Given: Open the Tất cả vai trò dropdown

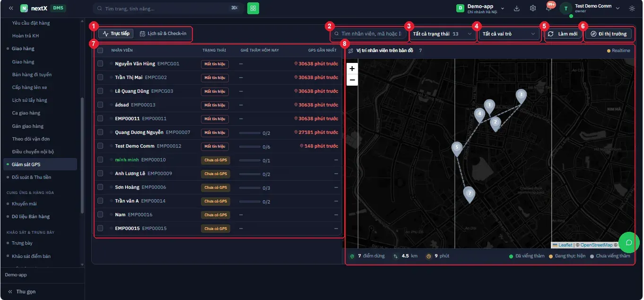Looking at the screenshot, I should tap(509, 34).
